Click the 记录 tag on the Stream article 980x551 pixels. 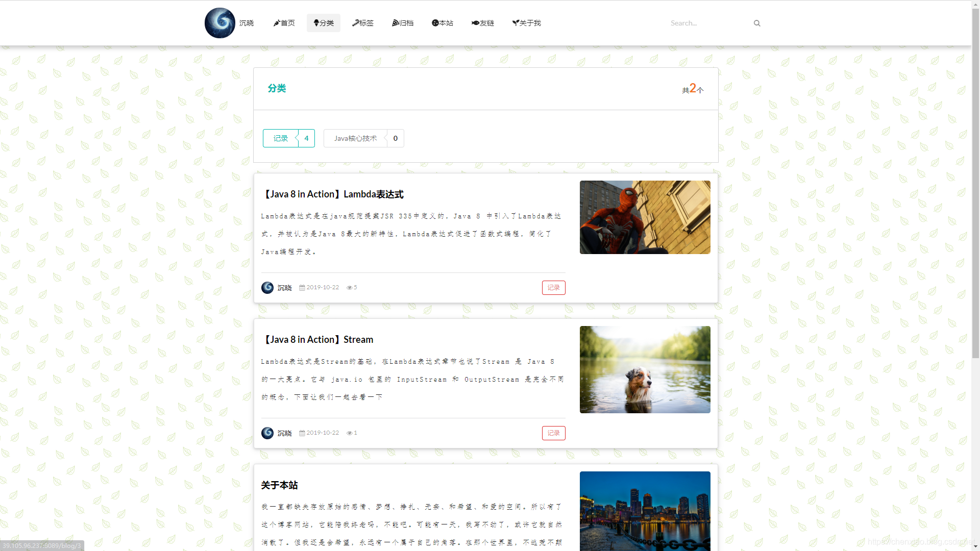click(x=553, y=433)
